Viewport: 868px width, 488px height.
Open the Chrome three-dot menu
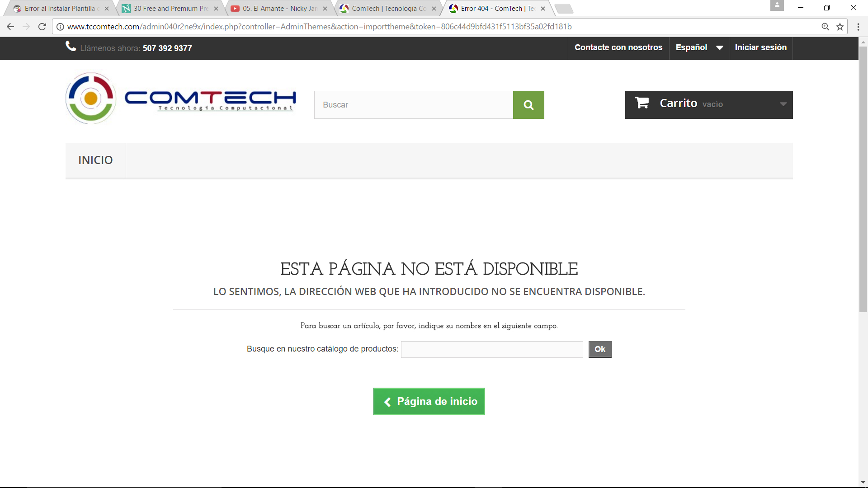[858, 27]
